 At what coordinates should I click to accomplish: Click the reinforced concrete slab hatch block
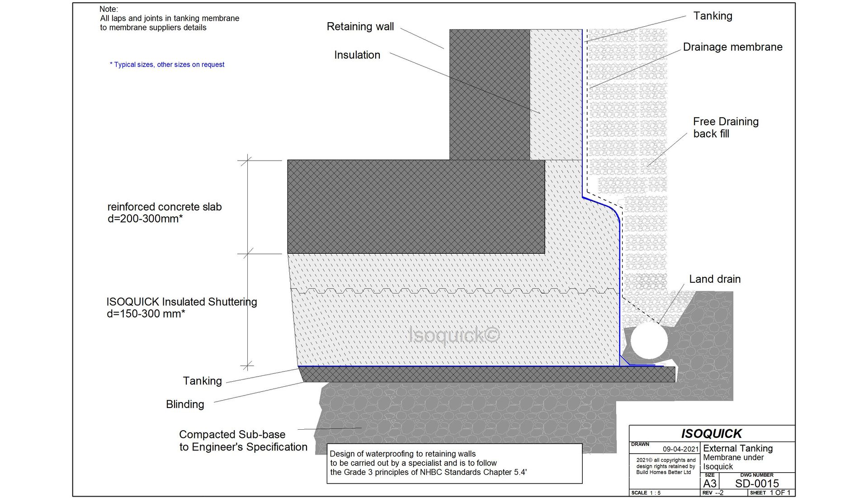pyautogui.click(x=416, y=207)
